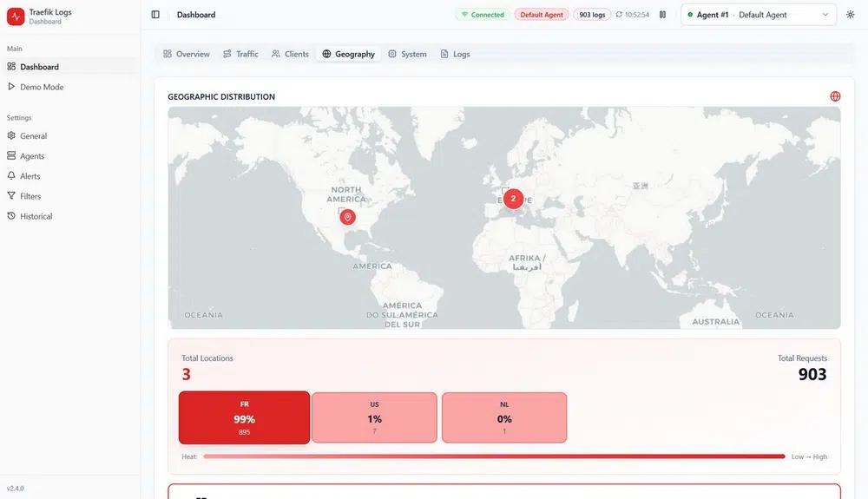Click the Filters funnel icon
Screen dimensions: 868x499
coord(11,196)
